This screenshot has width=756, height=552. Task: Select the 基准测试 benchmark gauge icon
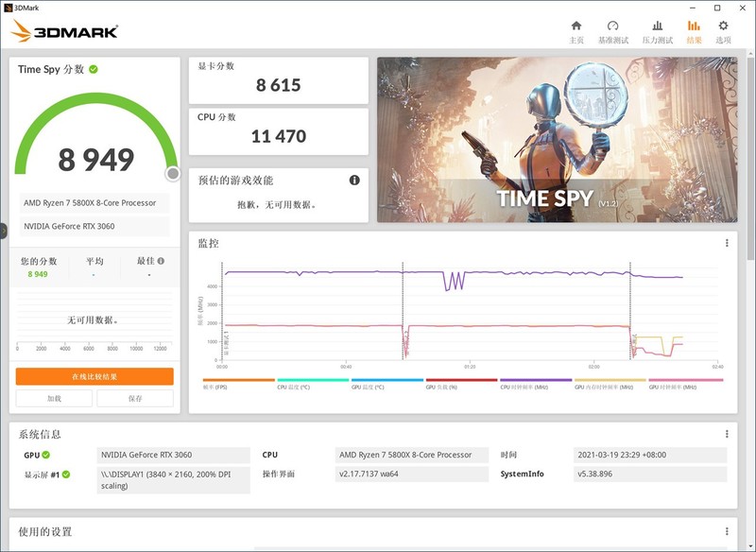point(612,26)
